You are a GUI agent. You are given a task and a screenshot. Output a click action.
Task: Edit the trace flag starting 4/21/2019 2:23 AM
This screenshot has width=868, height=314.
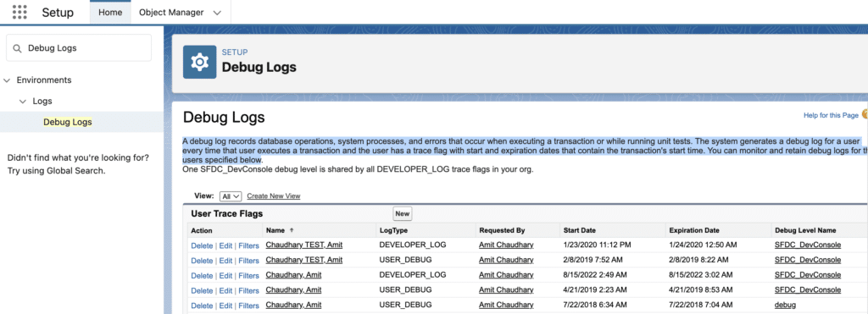[x=225, y=290]
